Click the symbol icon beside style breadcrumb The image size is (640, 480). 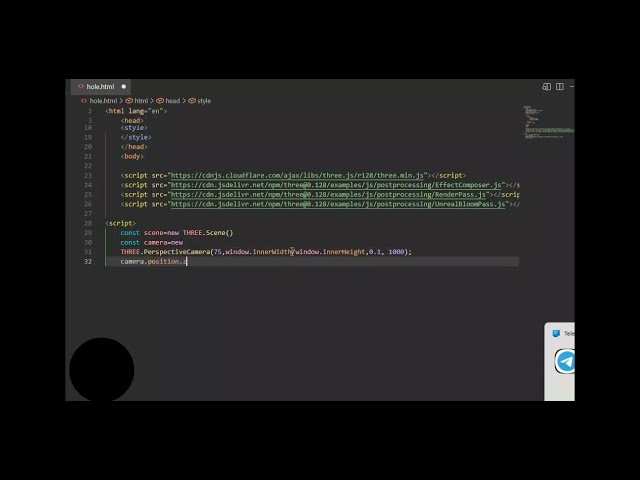192,101
